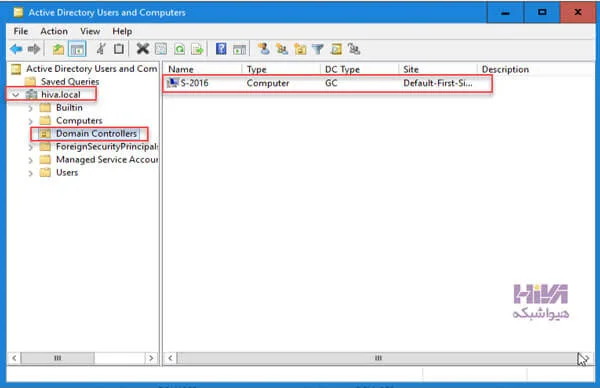Click the Export List toolbar icon
Screen dimensions: 600x388
(x=197, y=49)
